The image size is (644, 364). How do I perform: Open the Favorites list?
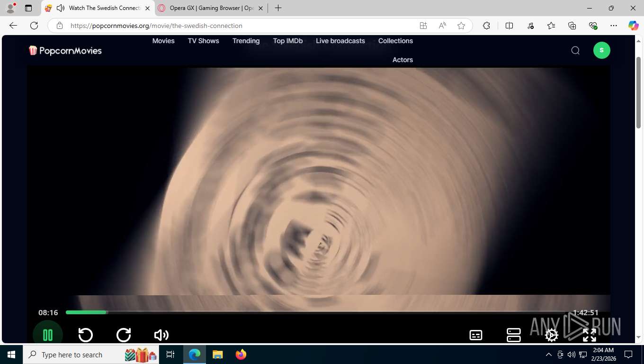tap(551, 26)
